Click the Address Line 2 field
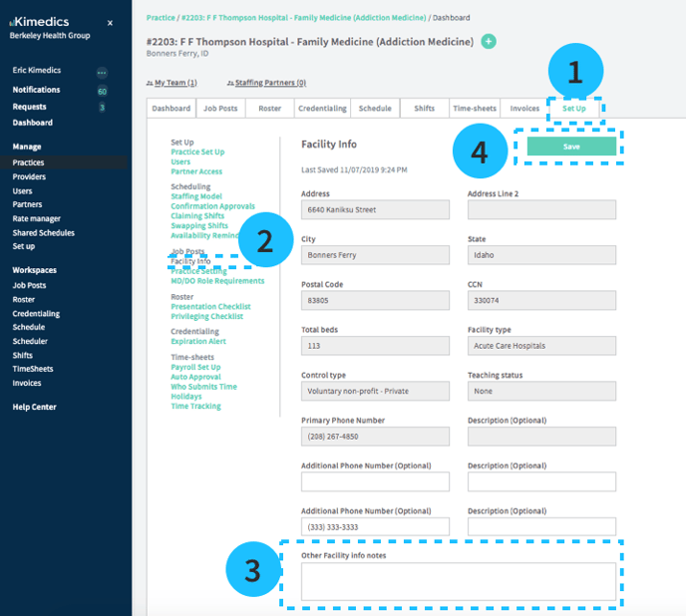This screenshot has height=616, width=686. tap(541, 209)
